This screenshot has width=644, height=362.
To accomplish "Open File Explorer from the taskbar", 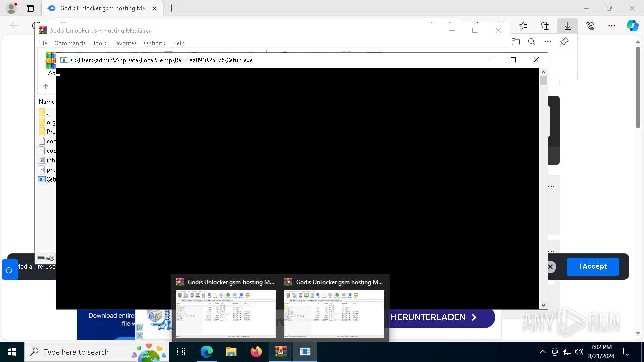I will [x=231, y=352].
